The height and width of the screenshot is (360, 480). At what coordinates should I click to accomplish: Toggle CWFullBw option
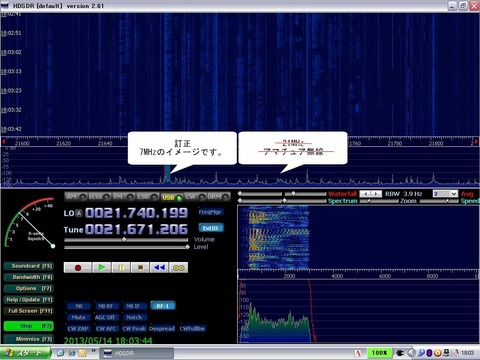[192, 329]
